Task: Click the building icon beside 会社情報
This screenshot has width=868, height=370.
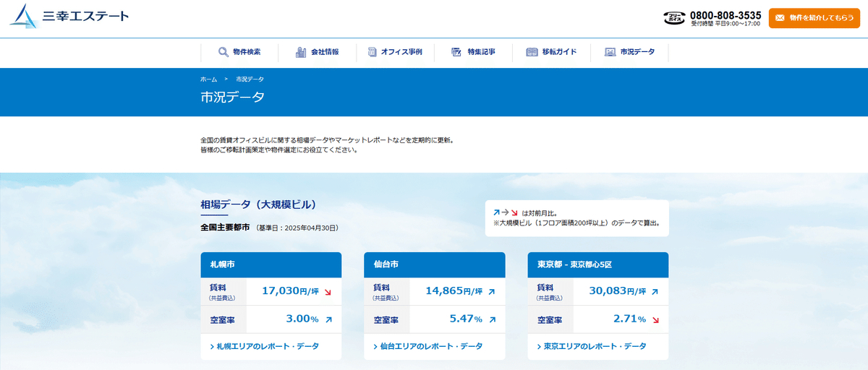Action: pos(301,52)
